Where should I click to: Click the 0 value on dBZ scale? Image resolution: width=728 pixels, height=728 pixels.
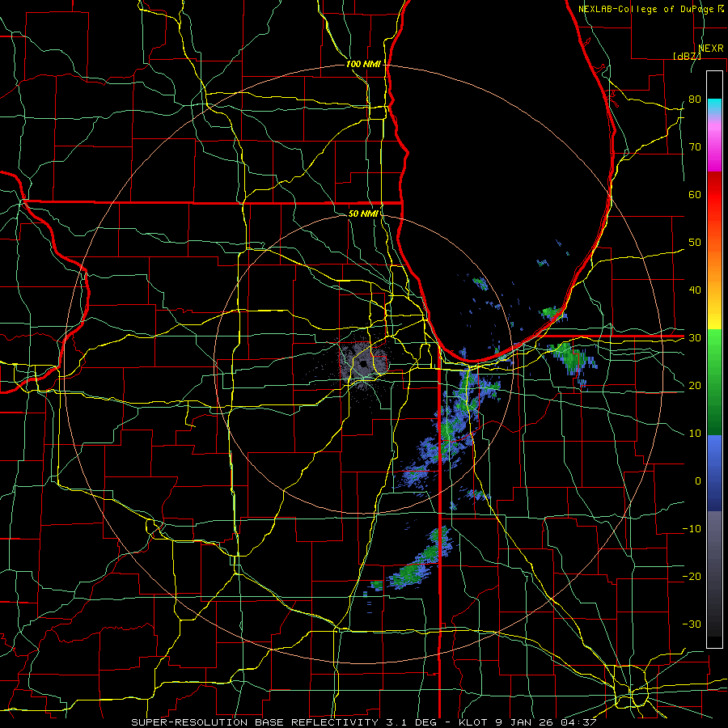click(x=698, y=481)
